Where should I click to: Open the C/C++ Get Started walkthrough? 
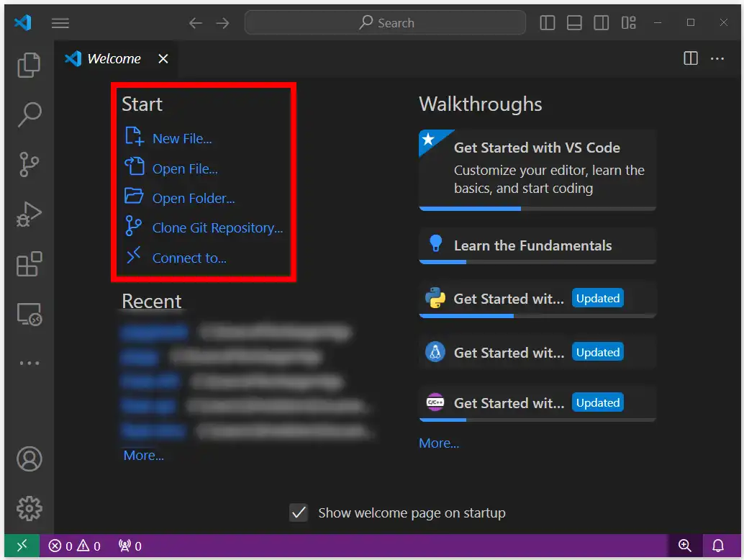click(537, 403)
